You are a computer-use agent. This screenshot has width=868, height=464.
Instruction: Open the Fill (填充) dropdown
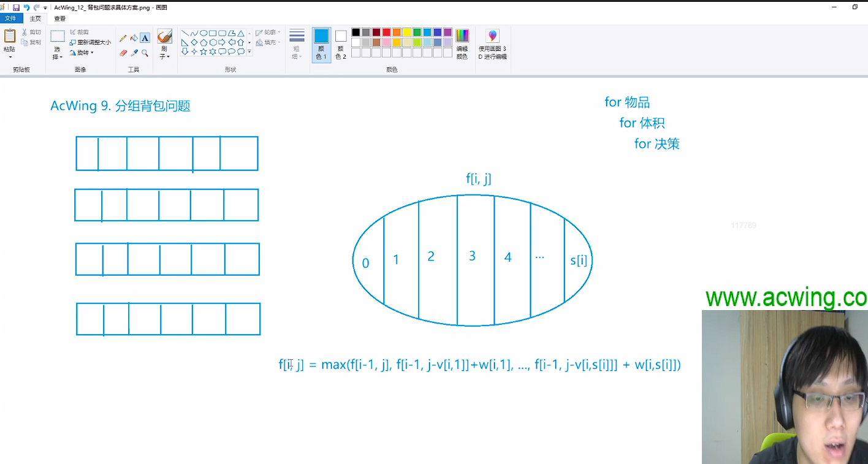[x=268, y=42]
